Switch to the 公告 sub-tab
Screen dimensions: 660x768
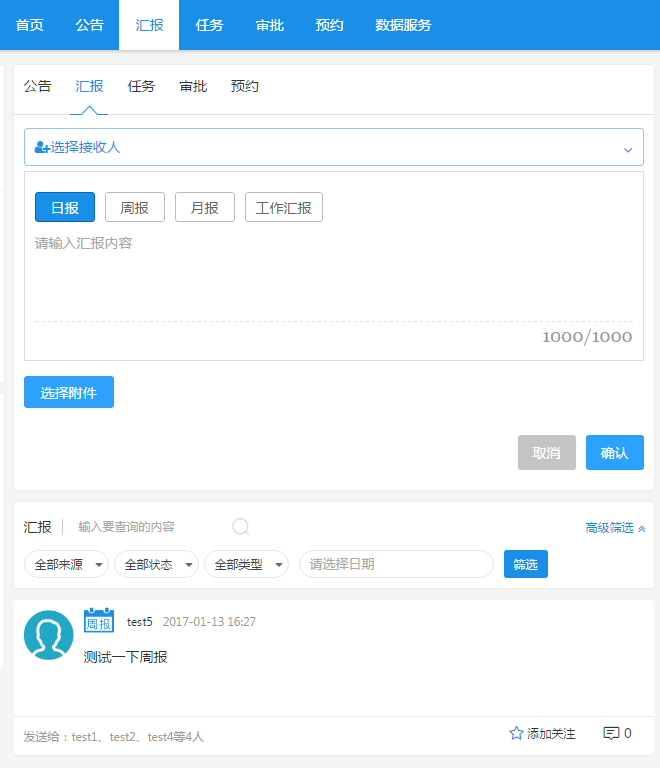tap(38, 87)
